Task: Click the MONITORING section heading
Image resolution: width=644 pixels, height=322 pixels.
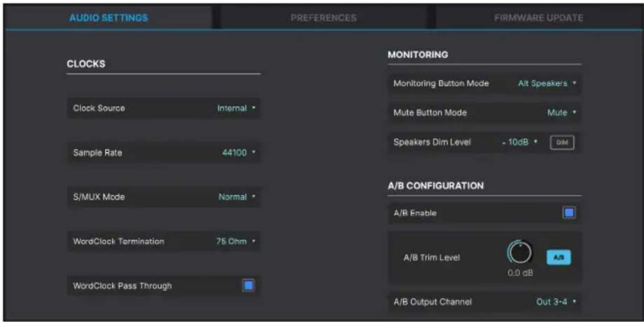Action: (x=418, y=54)
